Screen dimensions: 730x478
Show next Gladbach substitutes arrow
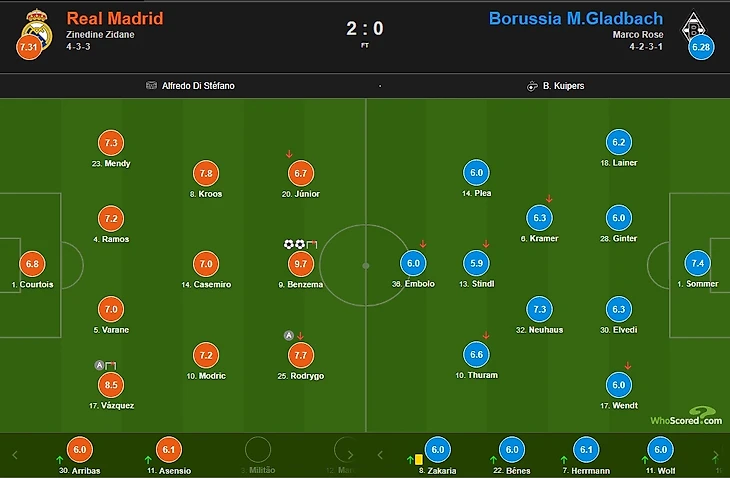pyautogui.click(x=716, y=455)
